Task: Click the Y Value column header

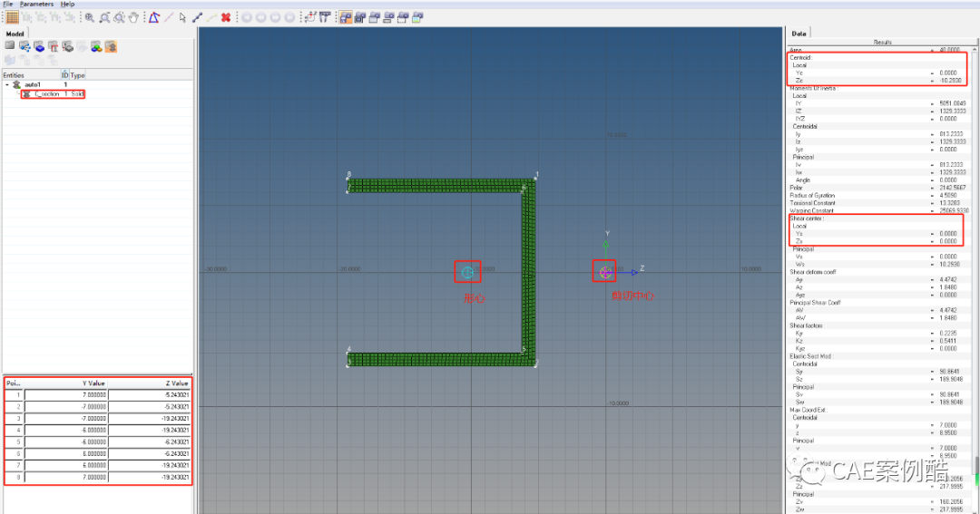Action: (x=67, y=383)
